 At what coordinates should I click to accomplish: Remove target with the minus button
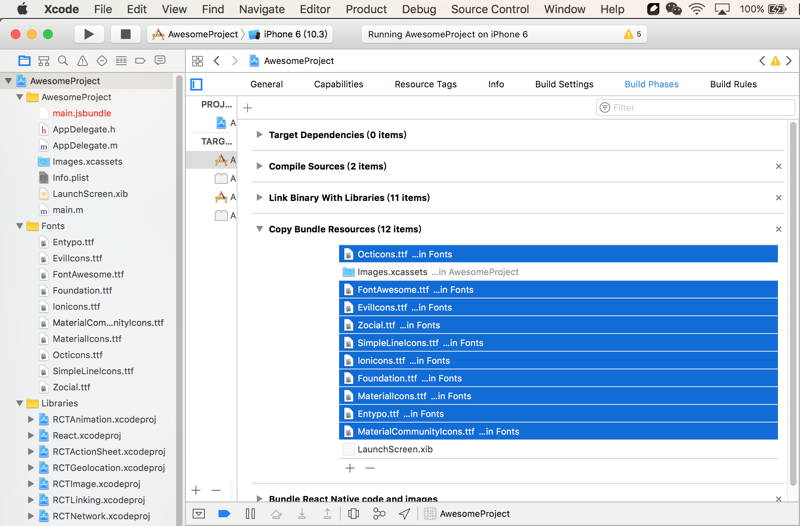[216, 490]
